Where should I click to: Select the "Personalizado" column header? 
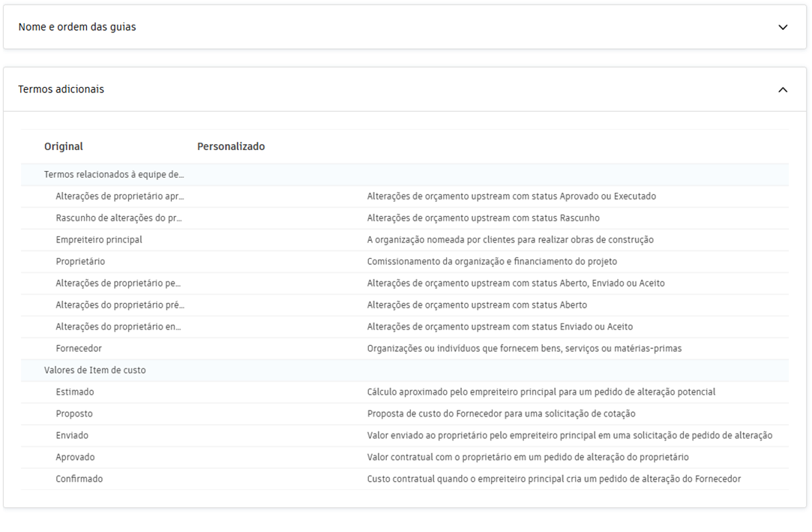click(231, 146)
